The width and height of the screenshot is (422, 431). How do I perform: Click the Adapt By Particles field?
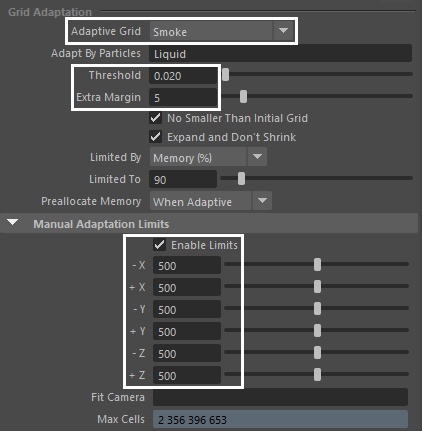coord(280,54)
